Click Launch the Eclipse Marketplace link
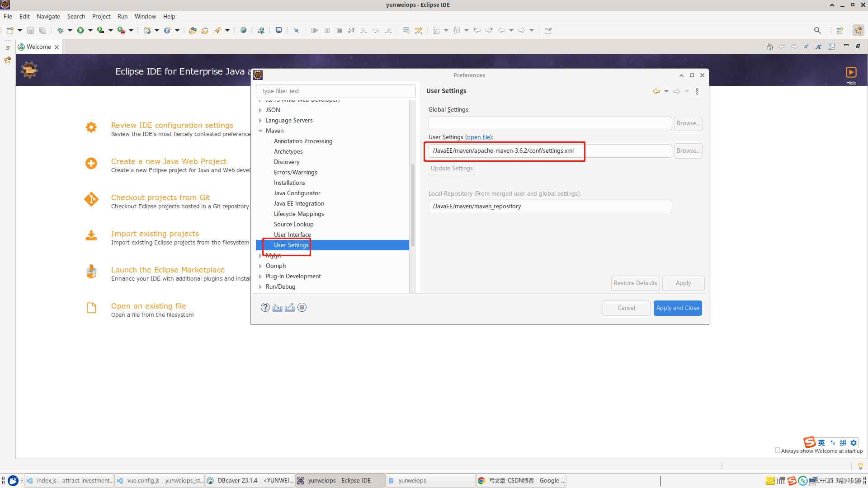 pyautogui.click(x=168, y=270)
